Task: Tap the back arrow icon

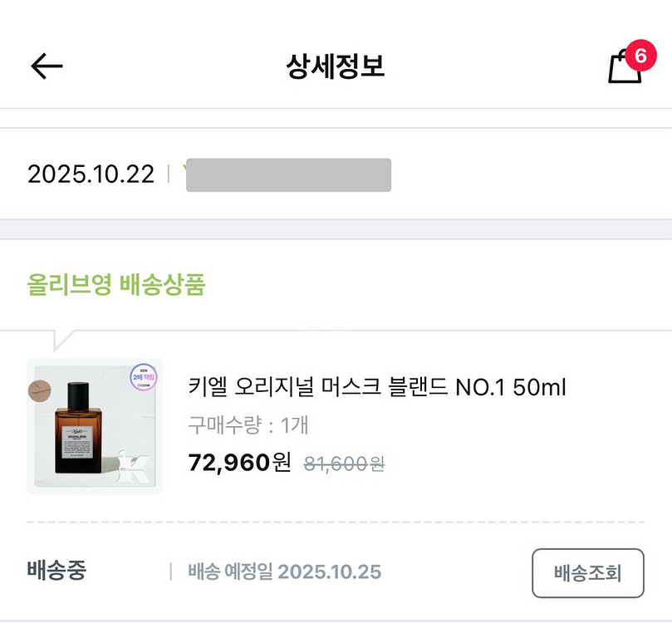Action: coord(47,66)
